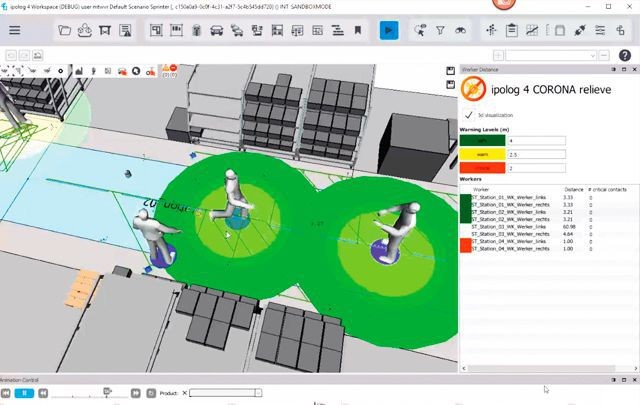Click the bookmark icon in main toolbar
The image size is (640, 405).
pos(358,30)
